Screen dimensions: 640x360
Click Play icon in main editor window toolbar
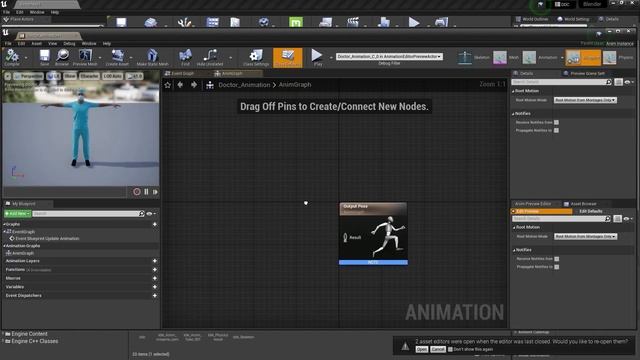[414, 22]
